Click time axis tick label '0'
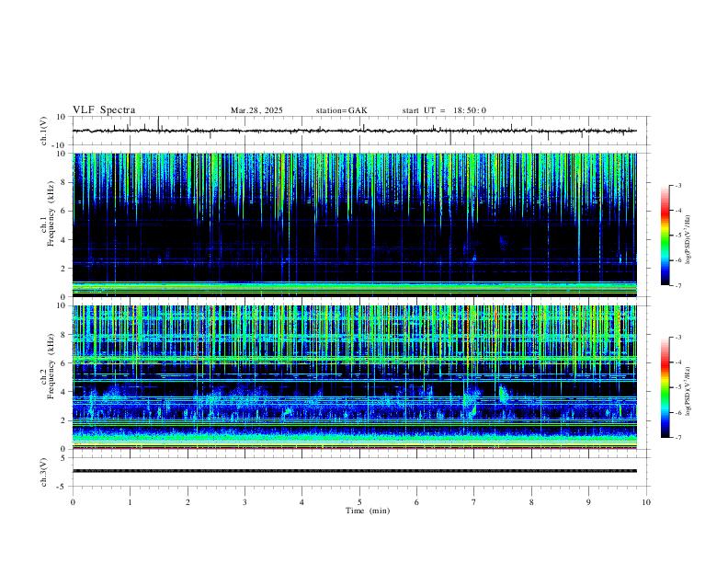The height and width of the screenshot is (563, 728). click(73, 502)
